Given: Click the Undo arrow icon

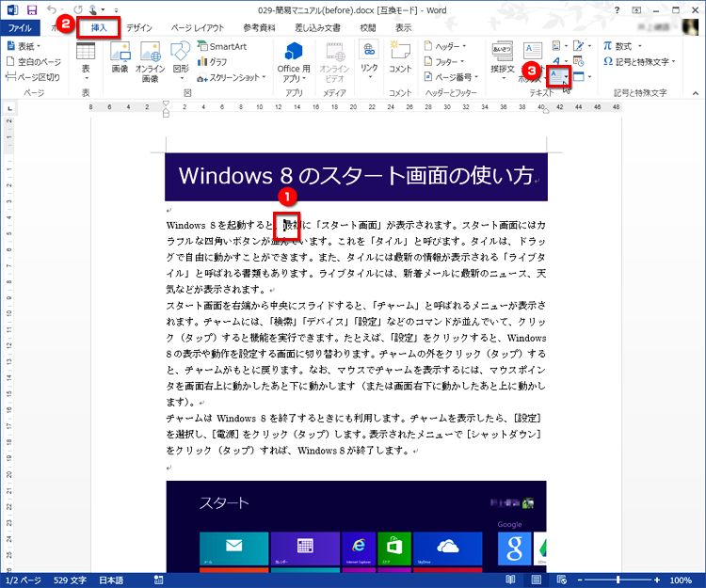Looking at the screenshot, I should (52, 10).
